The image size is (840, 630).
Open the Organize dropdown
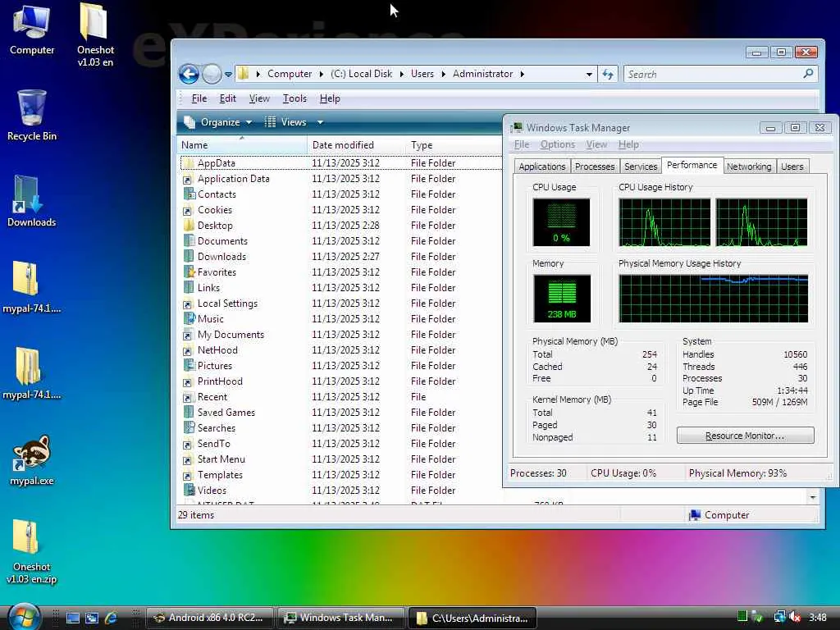(x=218, y=122)
